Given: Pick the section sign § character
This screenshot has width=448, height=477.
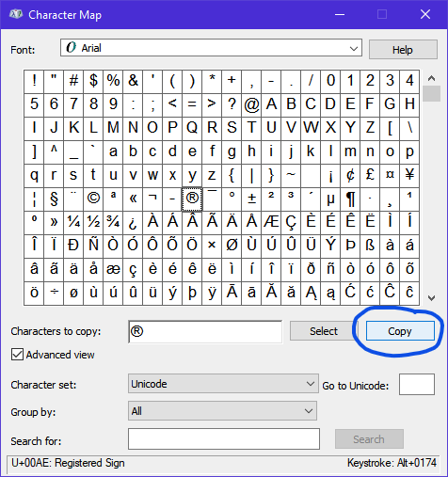Looking at the screenshot, I should click(x=54, y=199).
